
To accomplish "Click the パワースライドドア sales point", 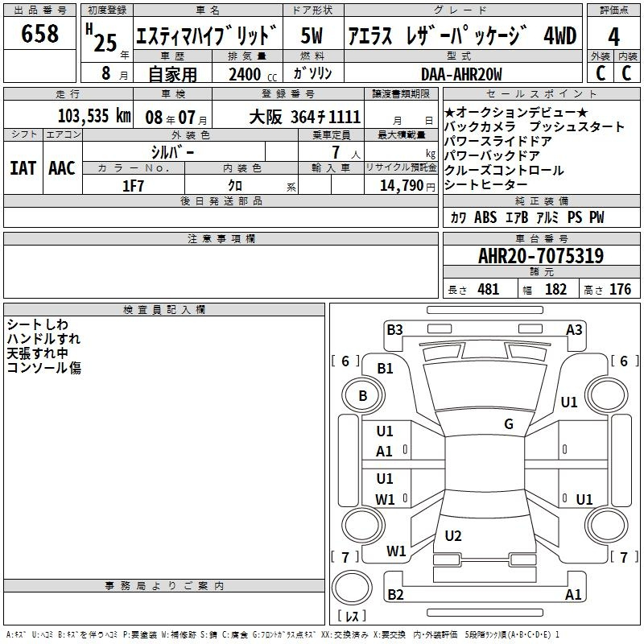I will click(x=497, y=141).
